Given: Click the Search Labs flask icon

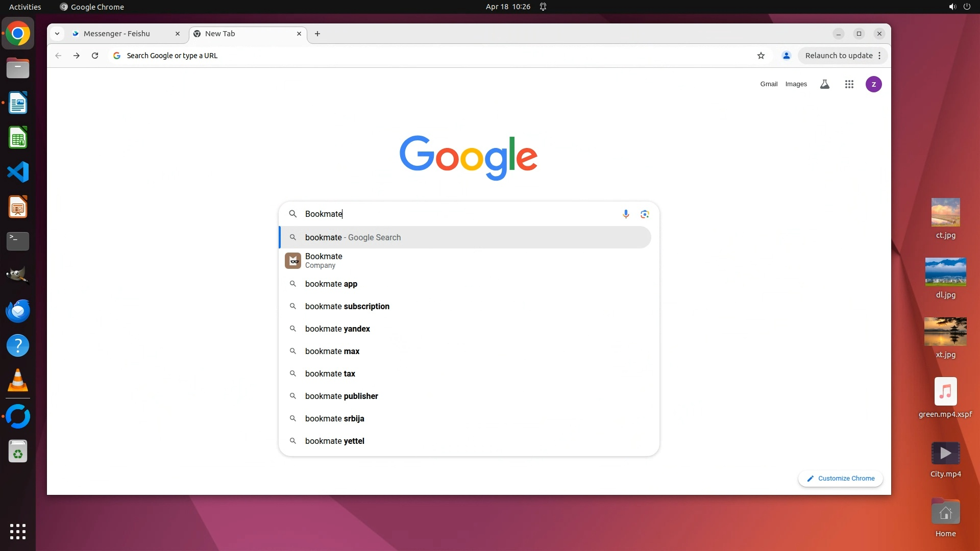Looking at the screenshot, I should [x=824, y=84].
